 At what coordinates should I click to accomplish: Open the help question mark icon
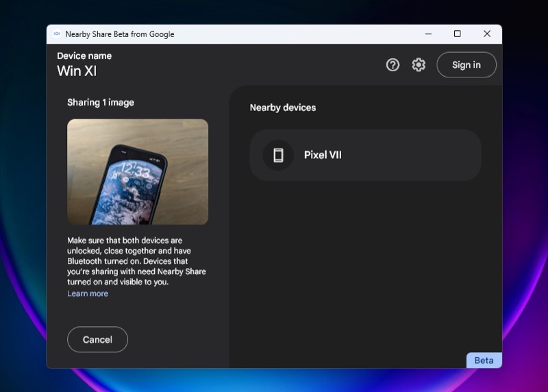pos(393,64)
